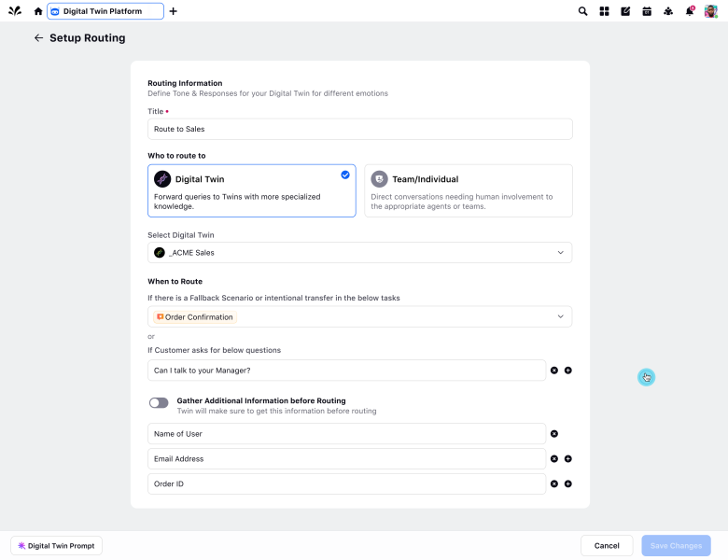The width and height of the screenshot is (728, 560).
Task: Go to home using the house icon
Action: tap(38, 11)
